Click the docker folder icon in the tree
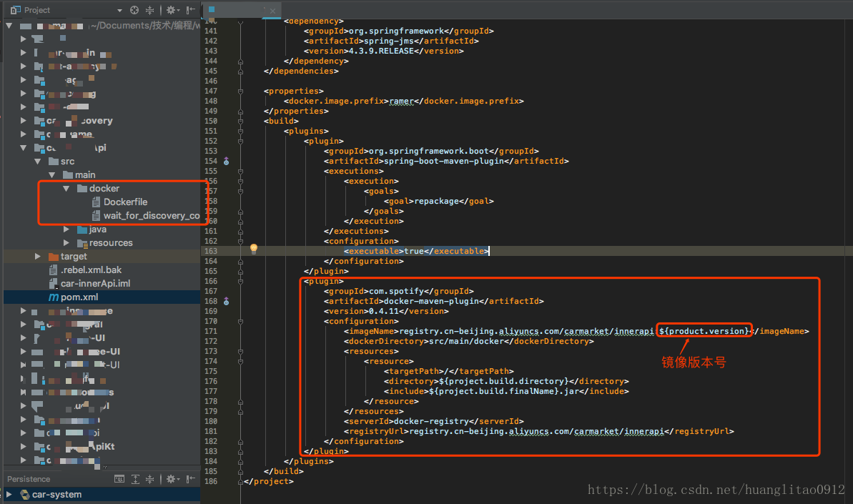853x504 pixels. (x=82, y=188)
